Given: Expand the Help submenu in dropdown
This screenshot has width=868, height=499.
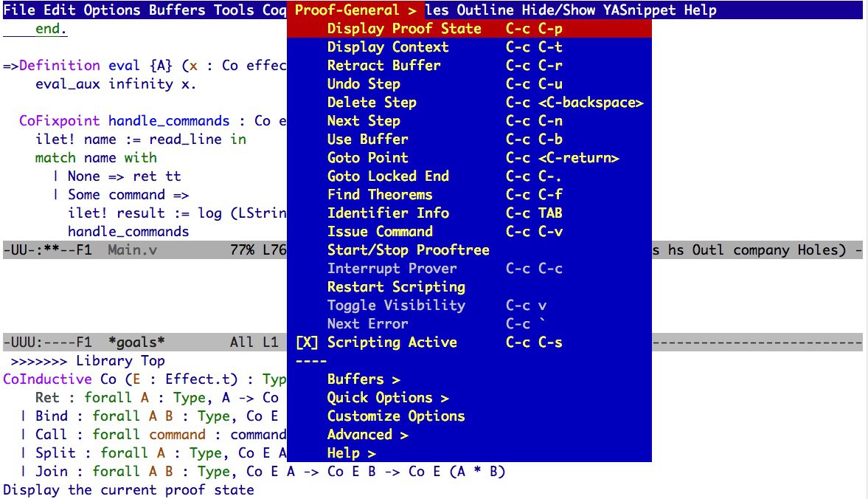Looking at the screenshot, I should tap(470, 453).
